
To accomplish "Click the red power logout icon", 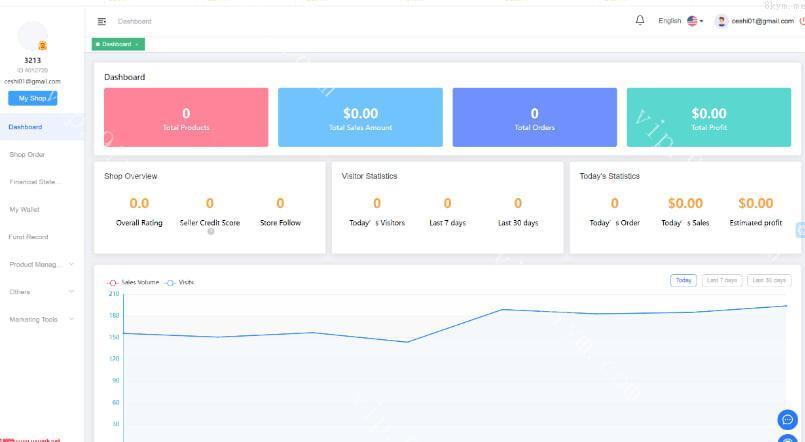I will [x=801, y=21].
